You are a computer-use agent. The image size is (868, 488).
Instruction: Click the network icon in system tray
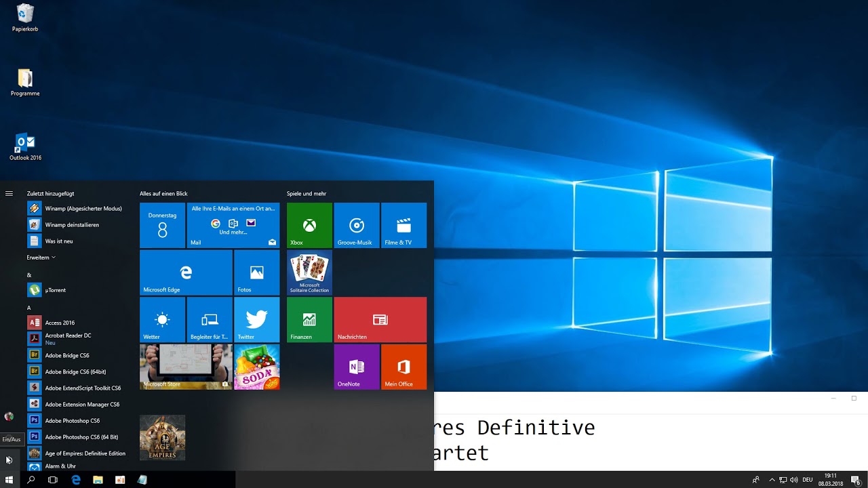[783, 480]
